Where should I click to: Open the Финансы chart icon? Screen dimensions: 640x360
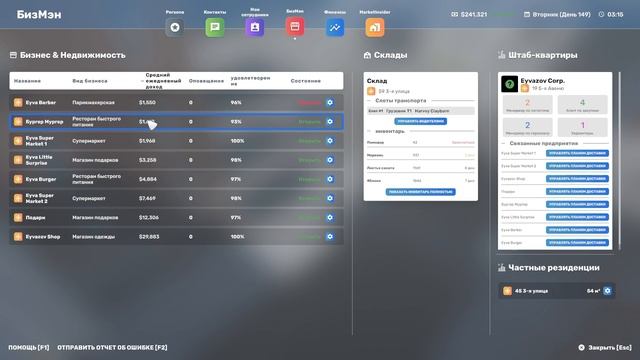[x=335, y=27]
